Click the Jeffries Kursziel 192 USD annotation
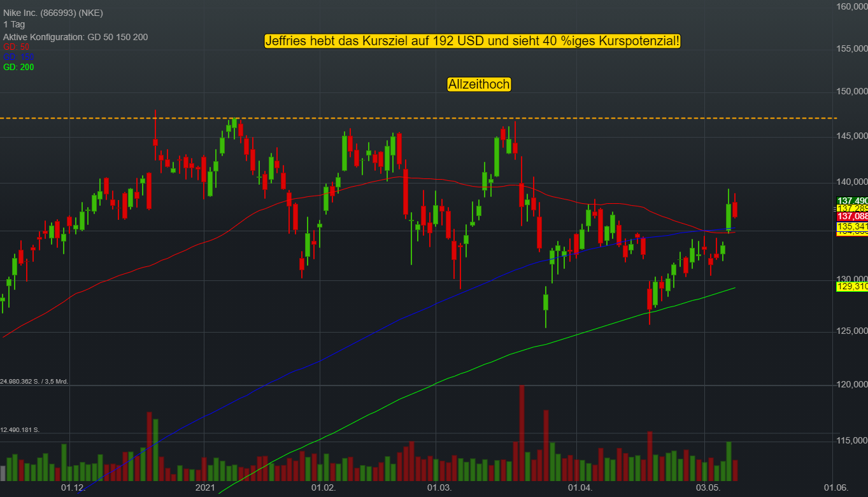This screenshot has height=497, width=868. pyautogui.click(x=473, y=41)
